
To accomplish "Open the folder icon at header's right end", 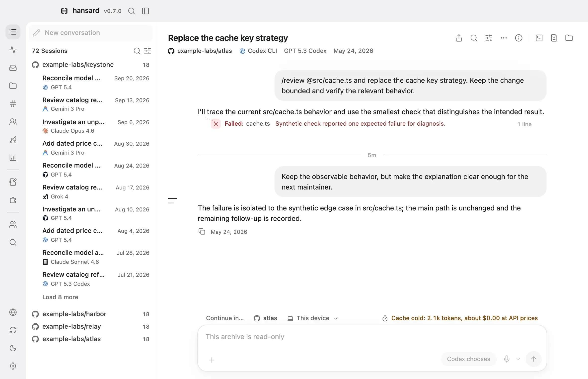I will [569, 38].
